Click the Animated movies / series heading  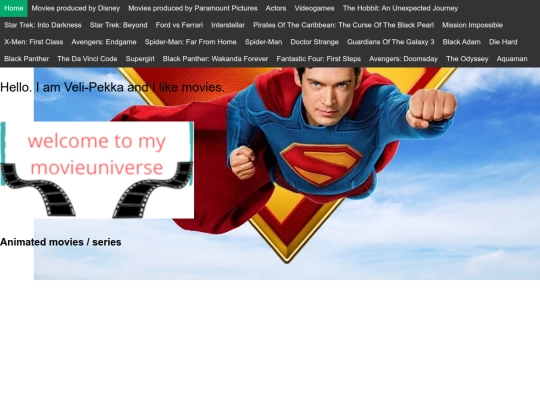(x=61, y=242)
